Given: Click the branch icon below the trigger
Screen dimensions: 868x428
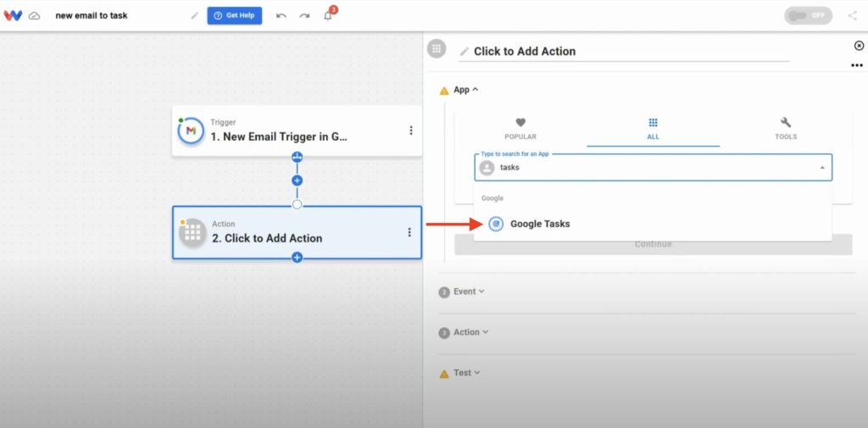Looking at the screenshot, I should (298, 158).
